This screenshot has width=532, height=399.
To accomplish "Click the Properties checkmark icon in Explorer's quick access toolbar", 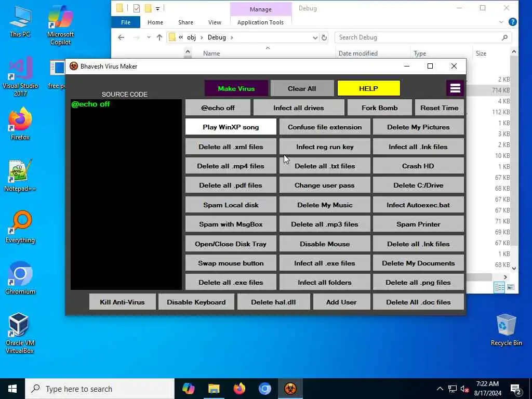I will [x=137, y=8].
